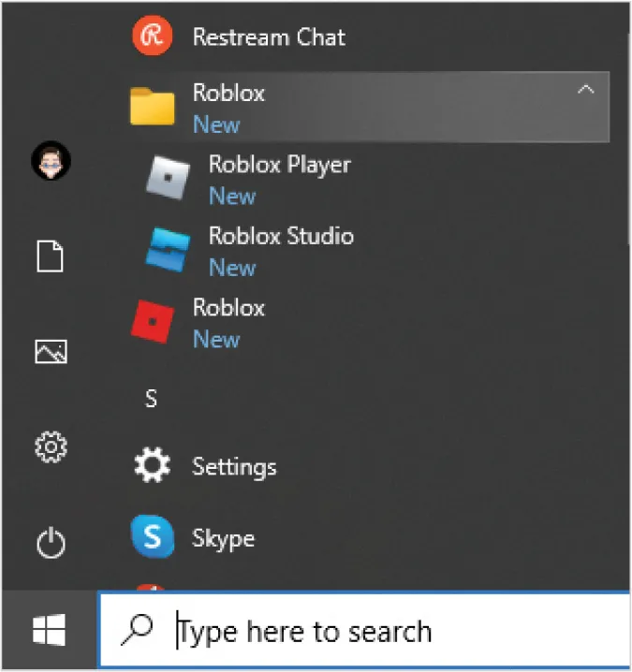The height and width of the screenshot is (672, 632).
Task: Click the user account avatar in sidebar
Action: [x=50, y=162]
